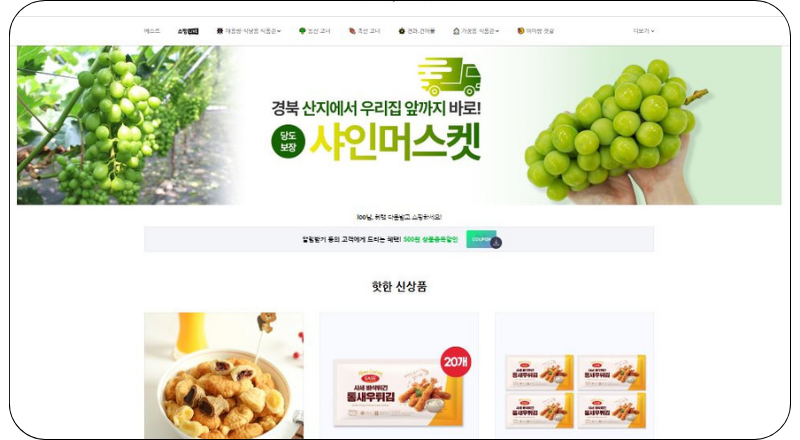Click the coupon download arrow icon
The height and width of the screenshot is (440, 800).
pos(496,242)
